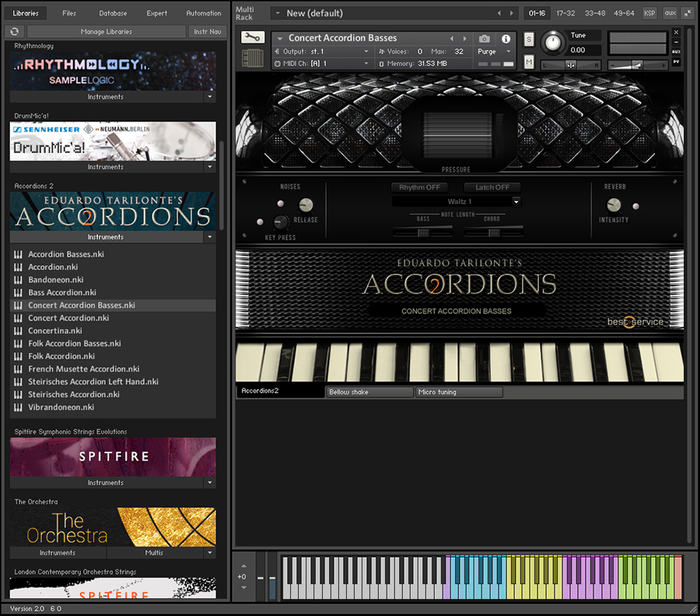The image size is (700, 616).
Task: Load next multi with the right arrow
Action: 512,13
